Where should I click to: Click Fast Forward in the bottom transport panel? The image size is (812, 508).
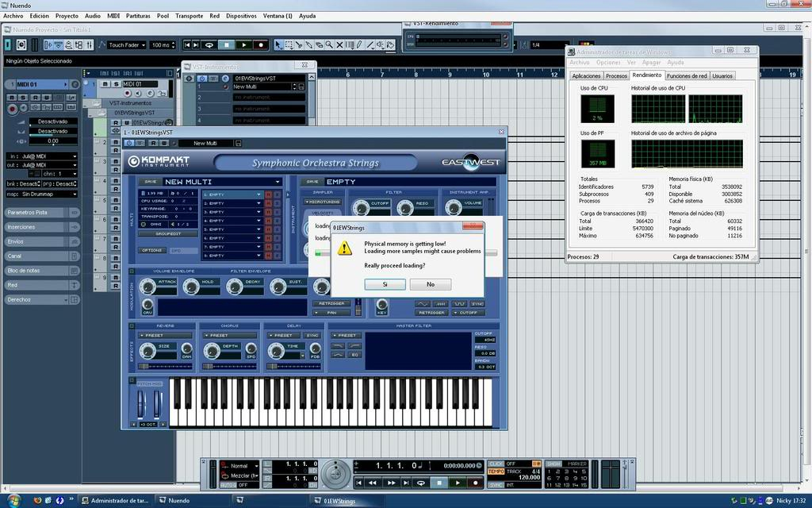392,483
